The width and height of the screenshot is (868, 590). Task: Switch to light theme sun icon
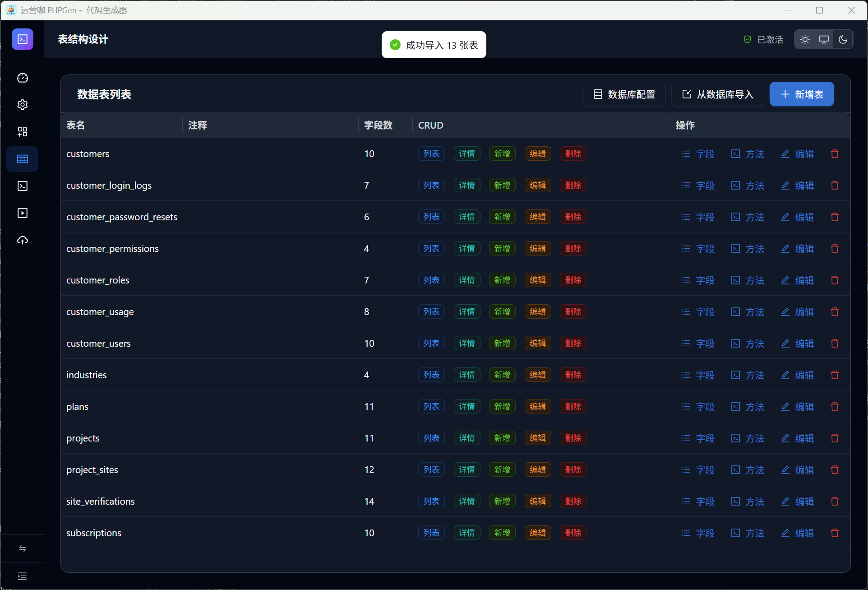[805, 40]
